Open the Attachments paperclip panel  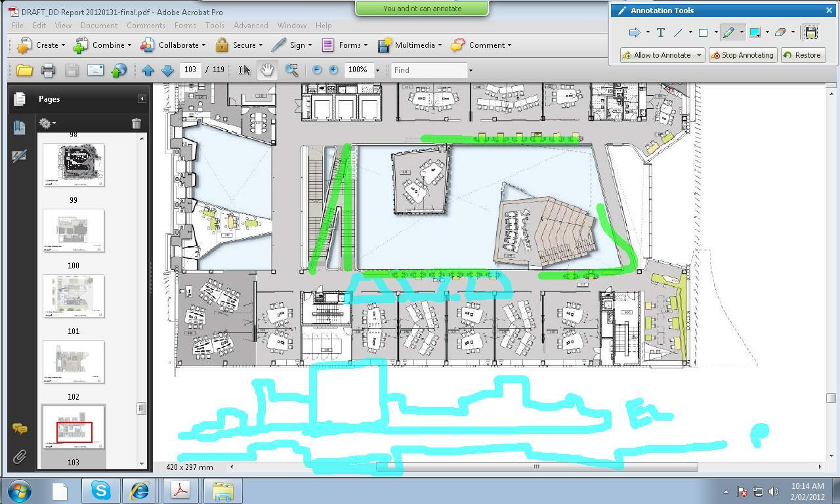(20, 457)
